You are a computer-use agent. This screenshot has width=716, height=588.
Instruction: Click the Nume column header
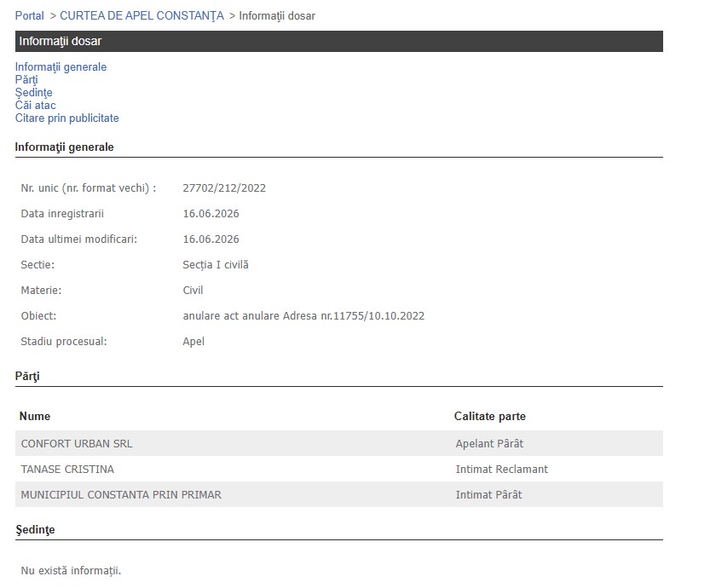click(35, 417)
